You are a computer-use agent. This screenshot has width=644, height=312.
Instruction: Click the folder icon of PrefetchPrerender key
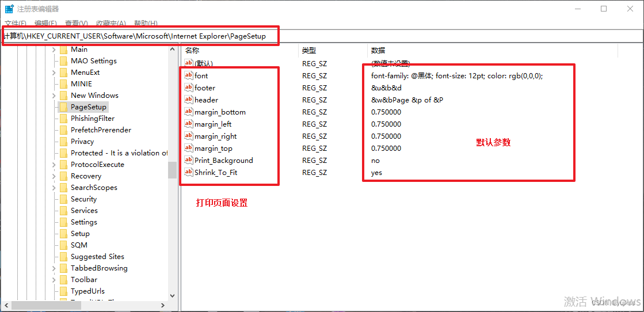click(63, 130)
